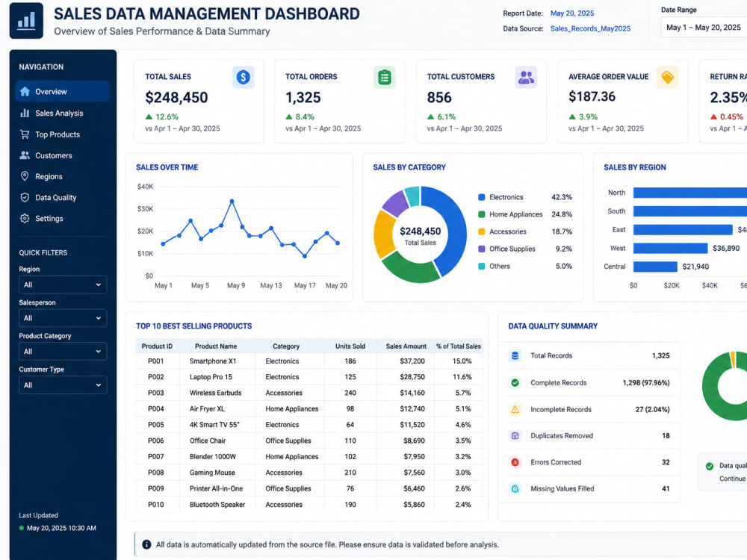
Task: Open Regions navigation item
Action: (x=63, y=176)
